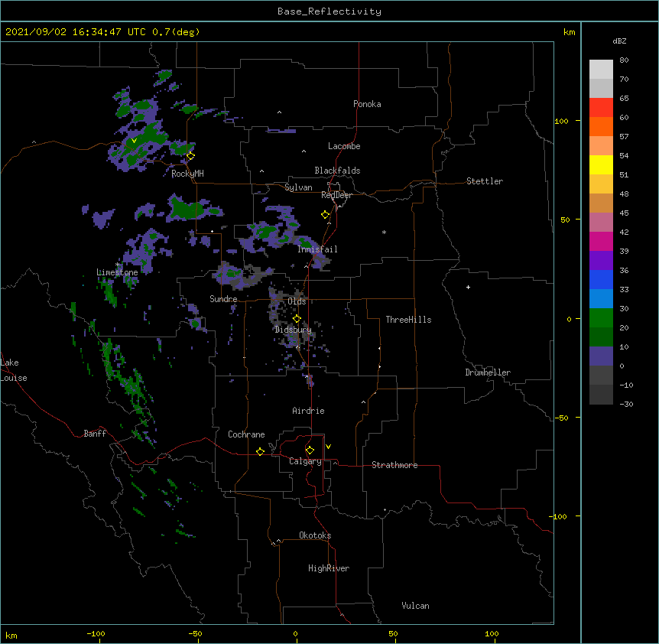Click the white asterisk marker above Limestone
This screenshot has width=659, height=644.
pyautogui.click(x=117, y=265)
